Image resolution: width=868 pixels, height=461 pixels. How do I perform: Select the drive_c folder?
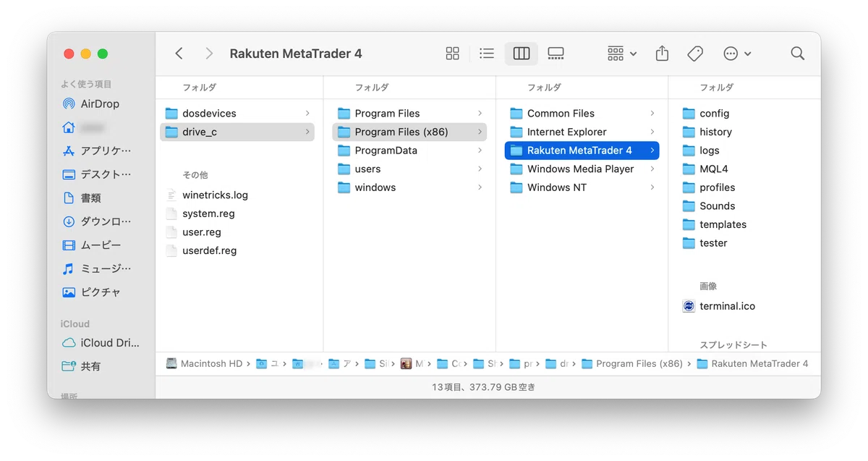[237, 132]
